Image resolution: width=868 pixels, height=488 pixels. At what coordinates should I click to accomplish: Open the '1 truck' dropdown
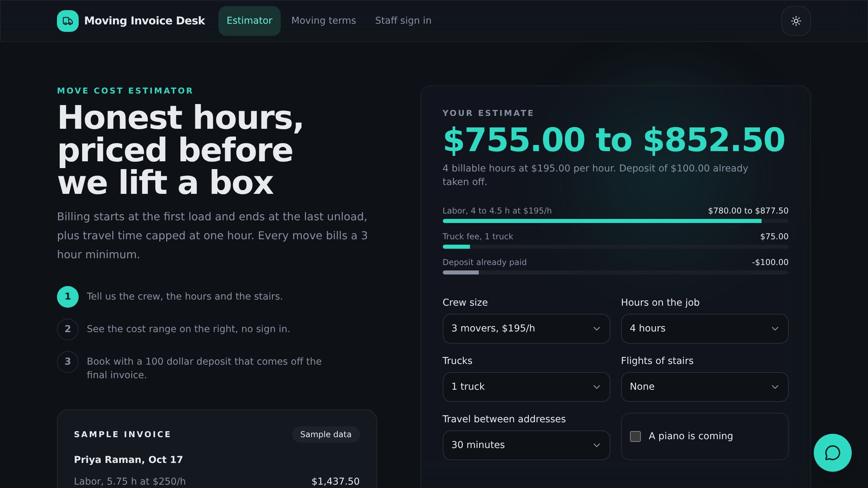[526, 387]
